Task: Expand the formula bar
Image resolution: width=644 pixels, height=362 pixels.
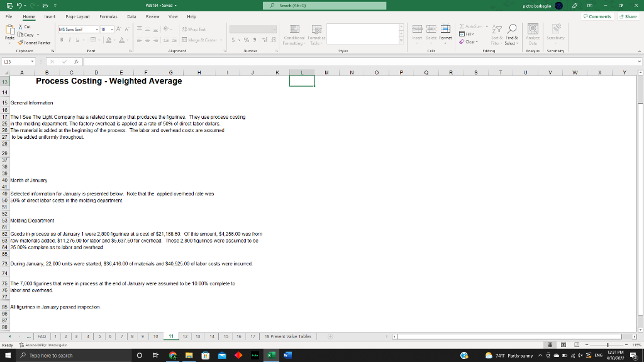Action: coord(640,62)
